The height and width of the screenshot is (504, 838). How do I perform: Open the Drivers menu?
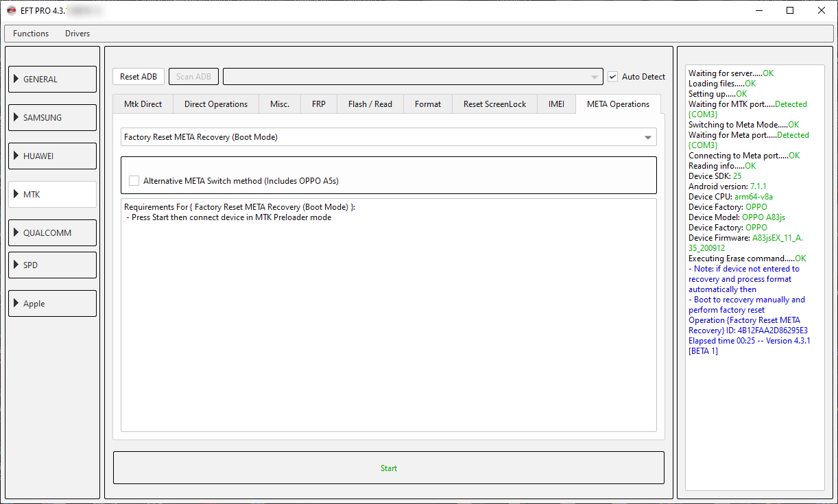point(77,34)
